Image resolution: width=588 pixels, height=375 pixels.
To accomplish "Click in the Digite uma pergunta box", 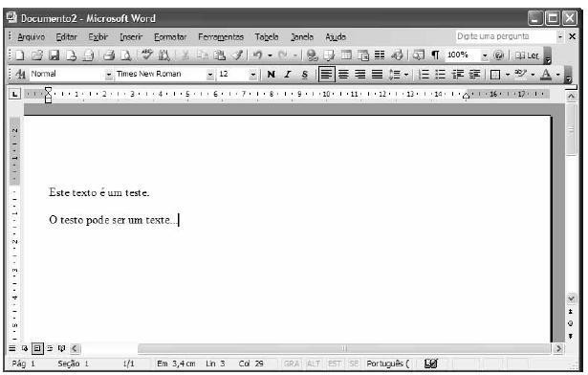I will [506, 36].
